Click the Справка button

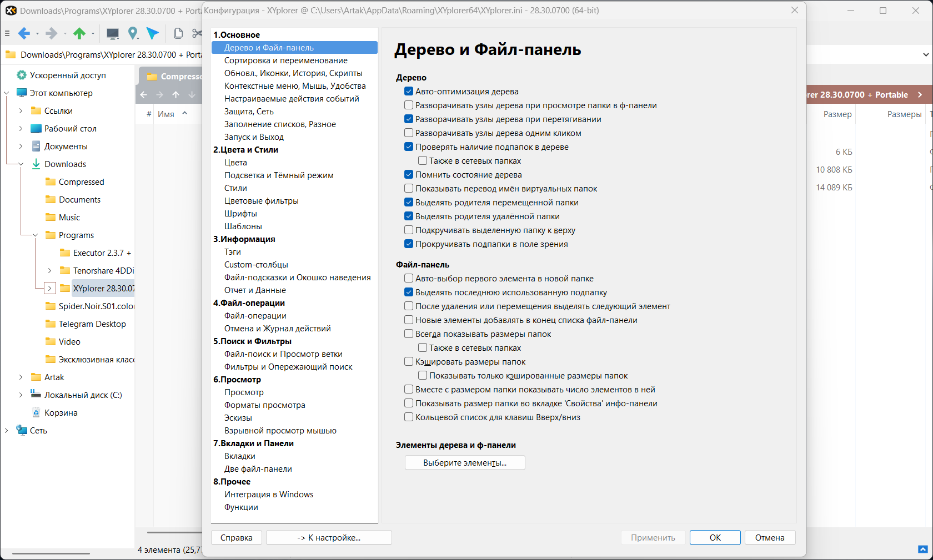click(x=237, y=538)
